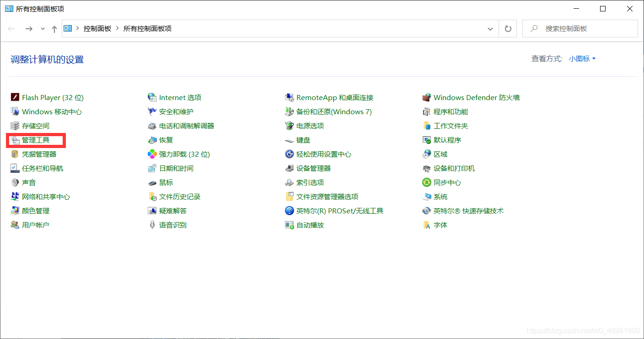The width and height of the screenshot is (644, 339).
Task: Click the 所有控制面板项 breadcrumb
Action: click(147, 28)
